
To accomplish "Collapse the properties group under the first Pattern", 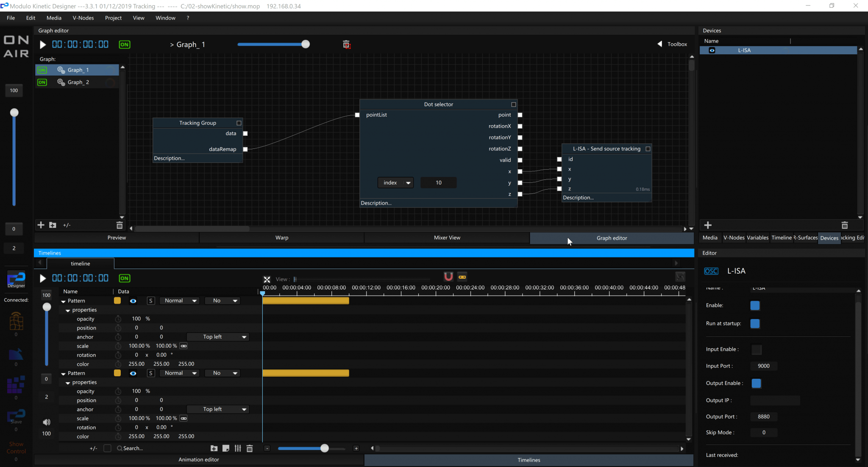I will click(x=68, y=310).
